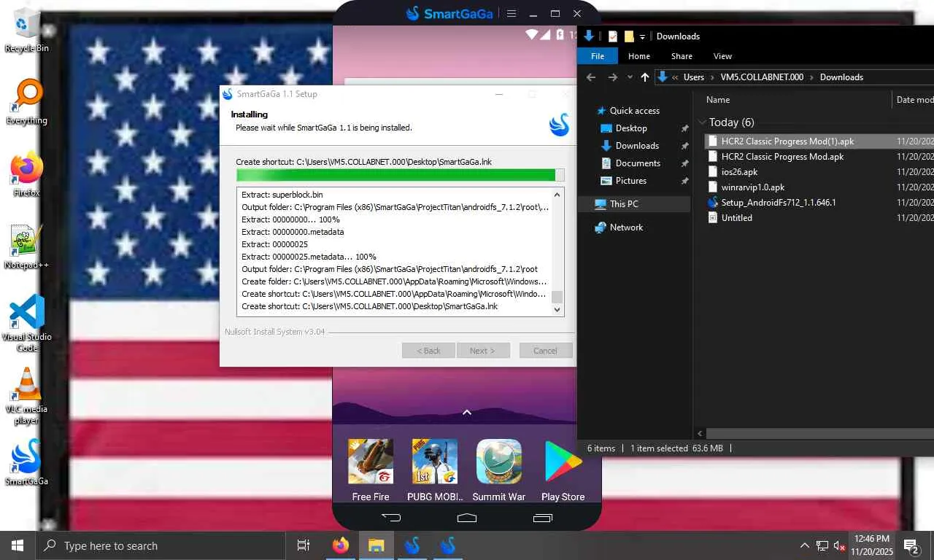The height and width of the screenshot is (560, 934).
Task: Select the Setup_AndroidFs712_1.1.646.1 file
Action: (779, 203)
